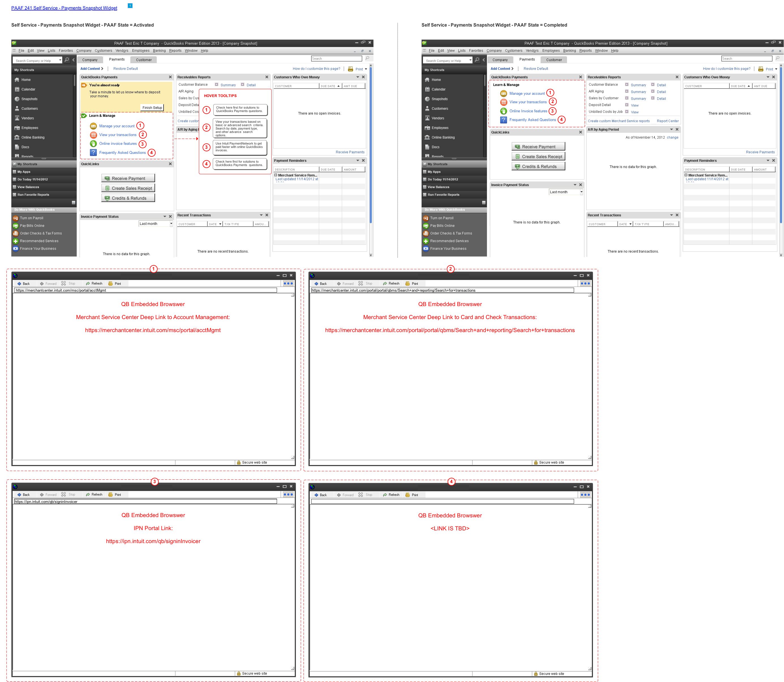Select Payments tab in right Completed window

527,59
